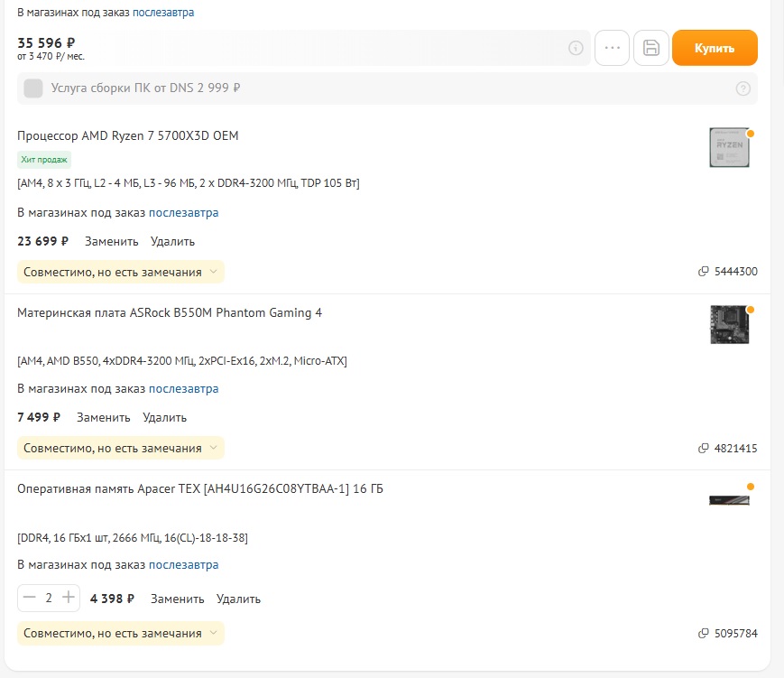Remove the Ryzen processor with Удалить
This screenshot has height=678, width=784.
click(x=172, y=242)
